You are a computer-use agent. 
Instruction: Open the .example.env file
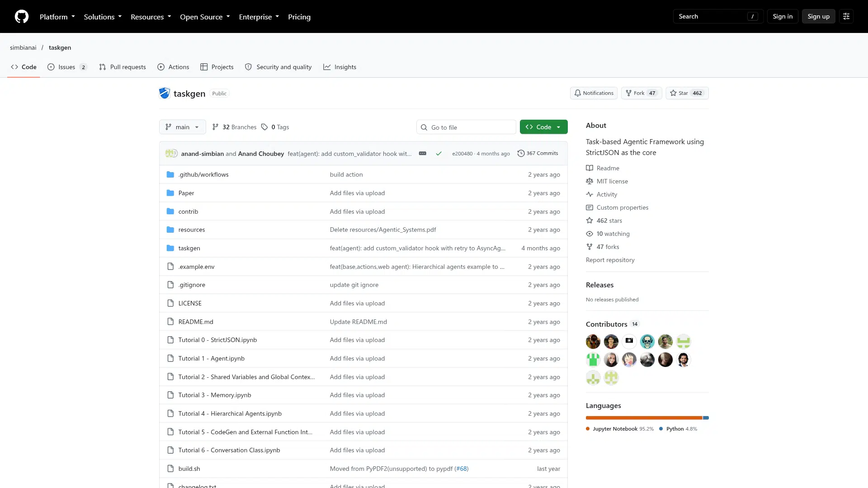click(x=196, y=267)
